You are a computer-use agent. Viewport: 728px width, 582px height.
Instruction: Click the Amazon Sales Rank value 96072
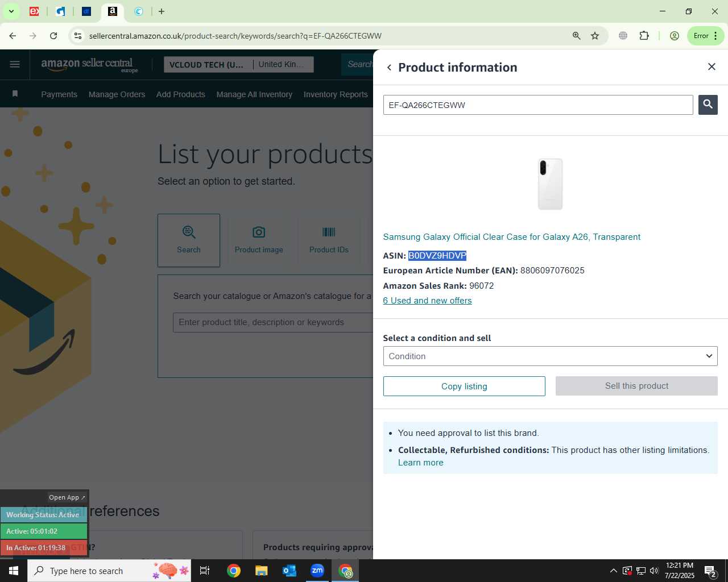481,286
